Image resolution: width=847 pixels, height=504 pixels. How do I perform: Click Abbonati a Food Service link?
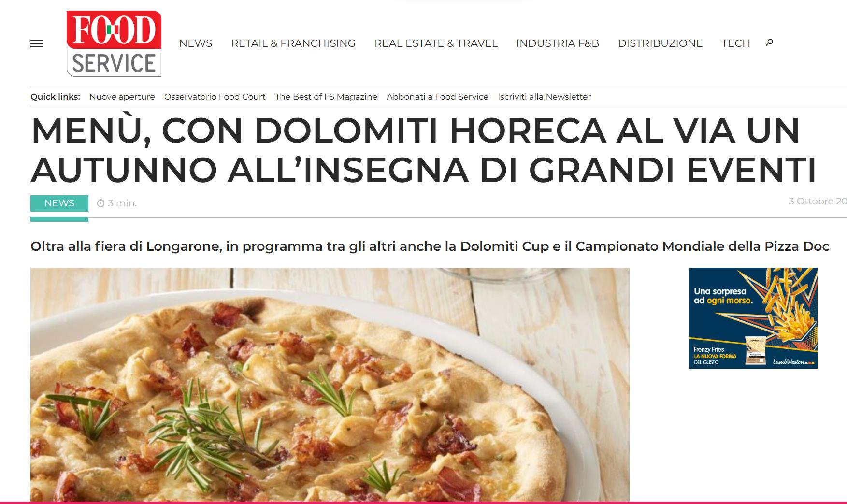point(437,97)
